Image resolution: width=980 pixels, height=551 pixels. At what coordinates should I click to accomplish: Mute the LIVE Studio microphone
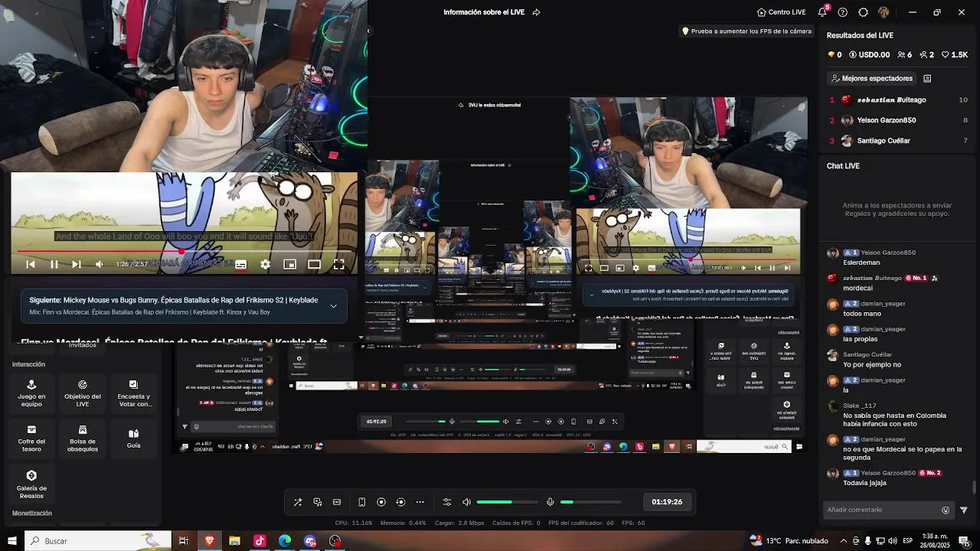[550, 502]
